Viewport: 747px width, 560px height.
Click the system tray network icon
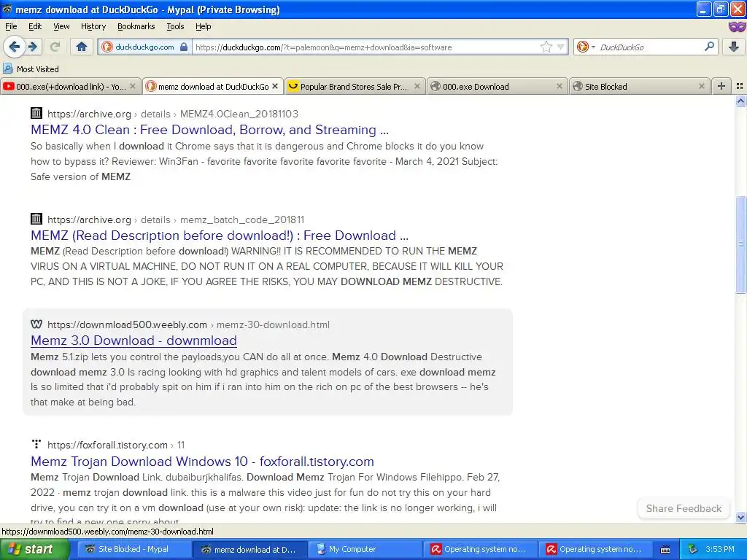click(693, 549)
